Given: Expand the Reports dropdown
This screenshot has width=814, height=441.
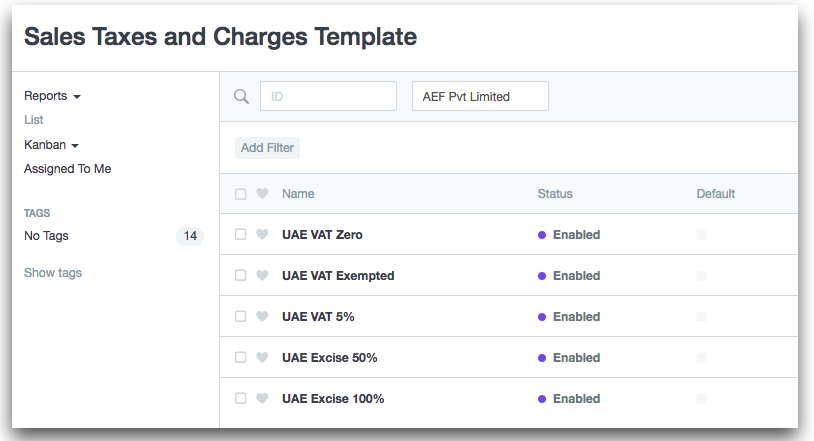Looking at the screenshot, I should pyautogui.click(x=52, y=96).
